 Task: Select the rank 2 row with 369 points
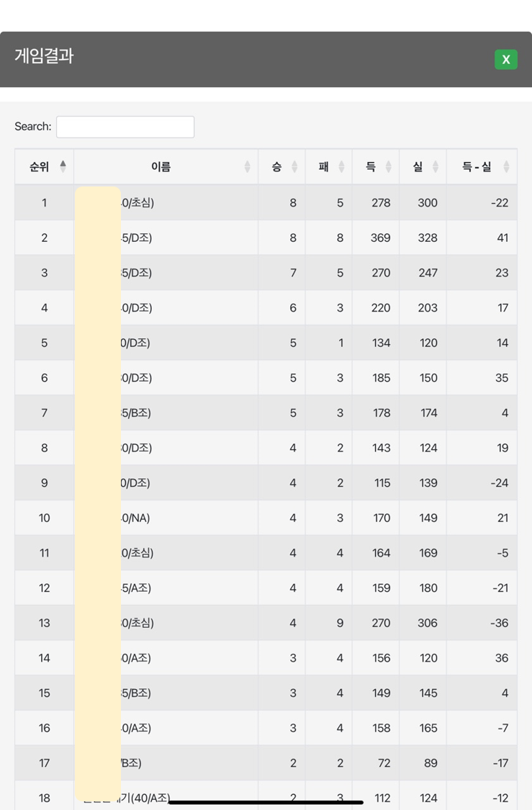click(266, 238)
